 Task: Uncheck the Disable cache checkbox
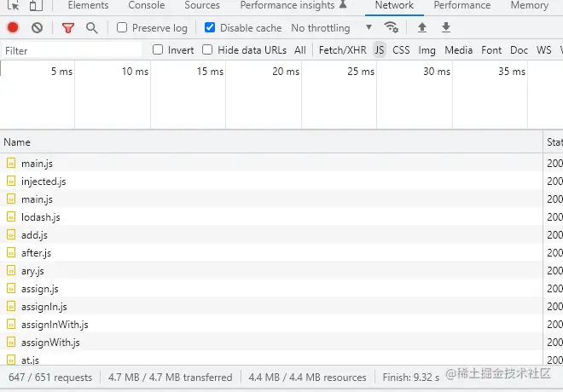click(x=210, y=27)
